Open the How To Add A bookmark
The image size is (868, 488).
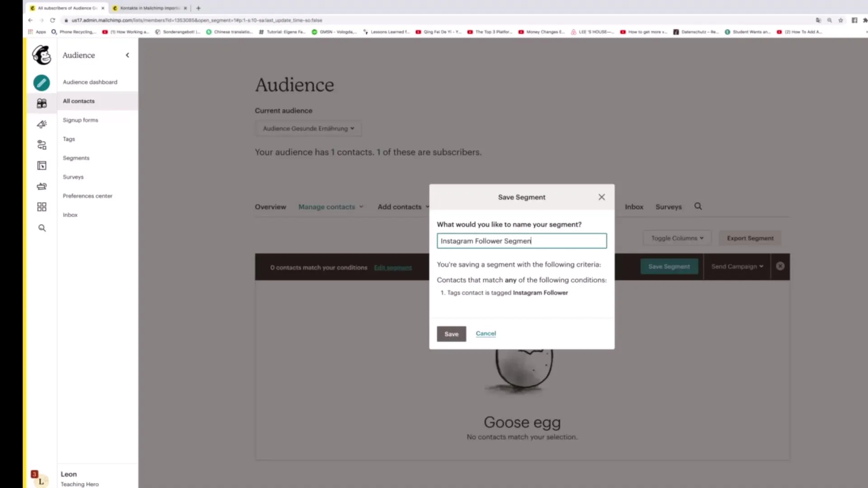[800, 32]
